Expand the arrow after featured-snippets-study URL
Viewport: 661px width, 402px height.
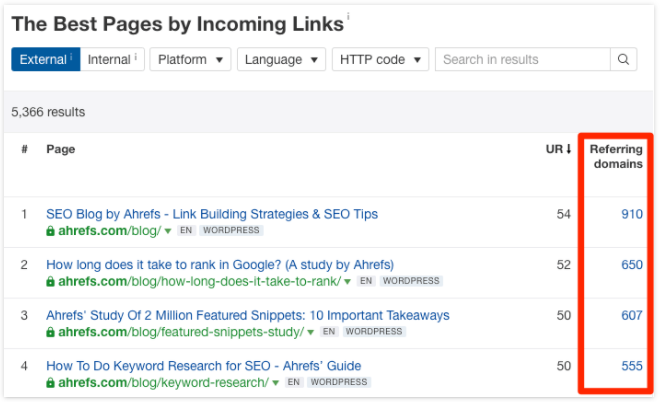click(311, 332)
